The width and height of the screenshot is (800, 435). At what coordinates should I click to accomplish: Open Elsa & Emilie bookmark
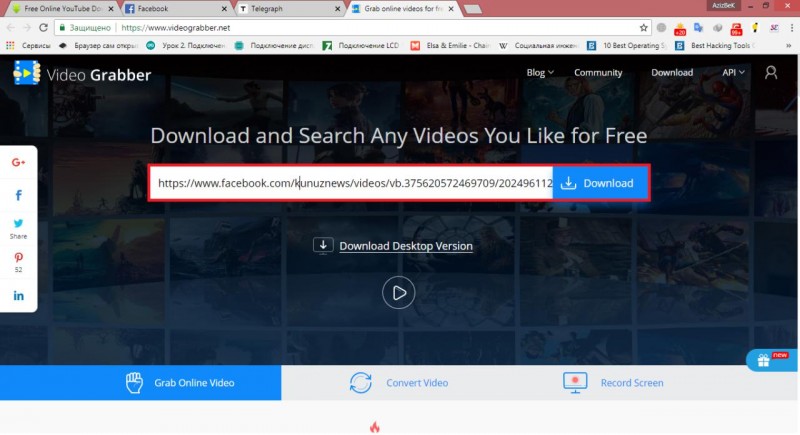point(451,45)
